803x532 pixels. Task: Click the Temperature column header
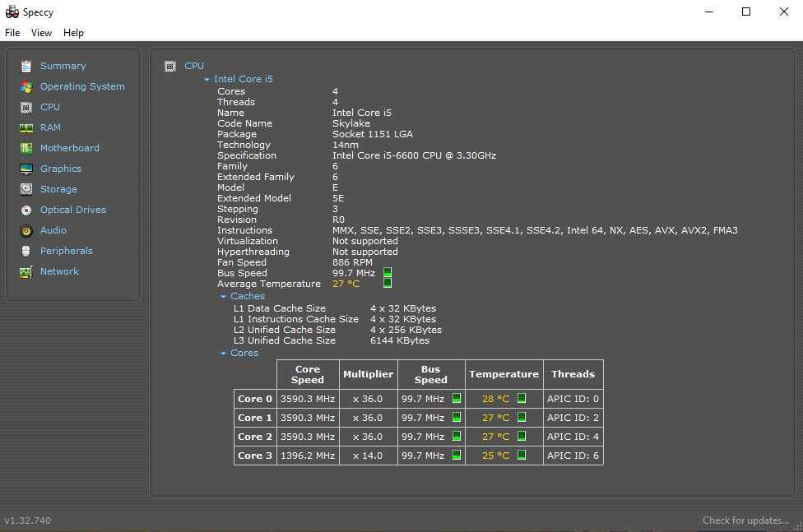[504, 374]
